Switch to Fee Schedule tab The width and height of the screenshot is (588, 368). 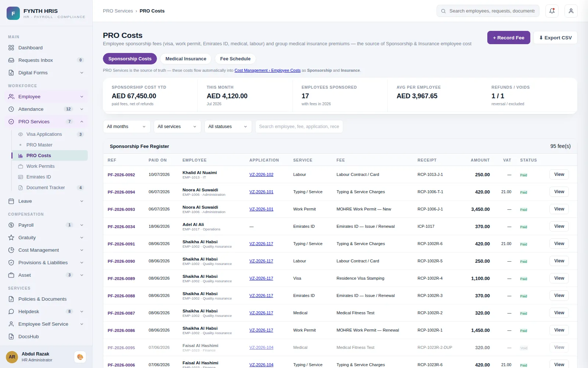coord(235,59)
